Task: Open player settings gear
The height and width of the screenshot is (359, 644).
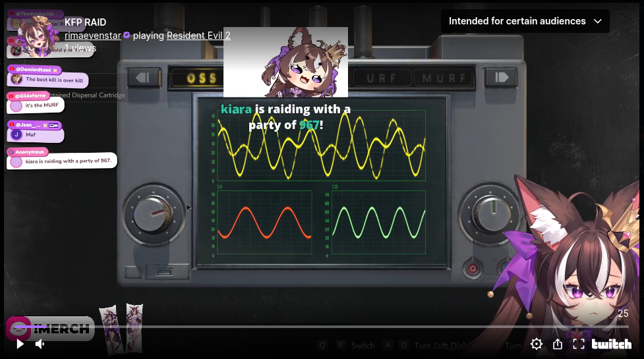Action: pyautogui.click(x=536, y=344)
